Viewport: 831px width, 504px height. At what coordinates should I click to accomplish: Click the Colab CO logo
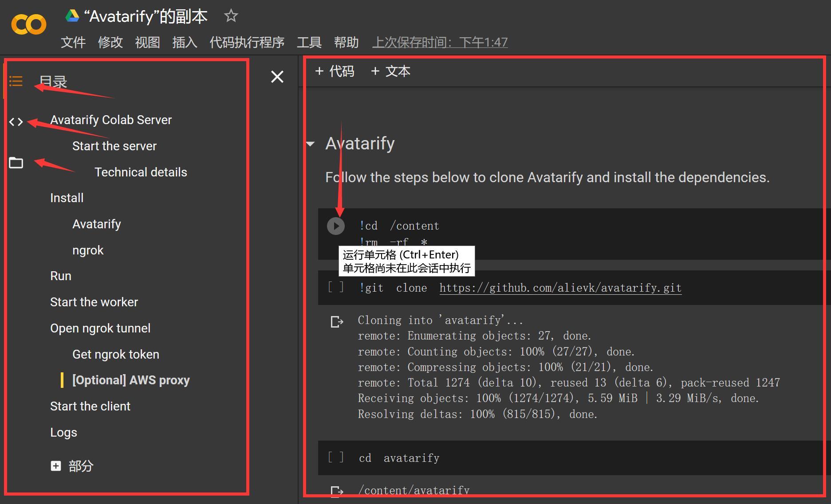(x=29, y=24)
